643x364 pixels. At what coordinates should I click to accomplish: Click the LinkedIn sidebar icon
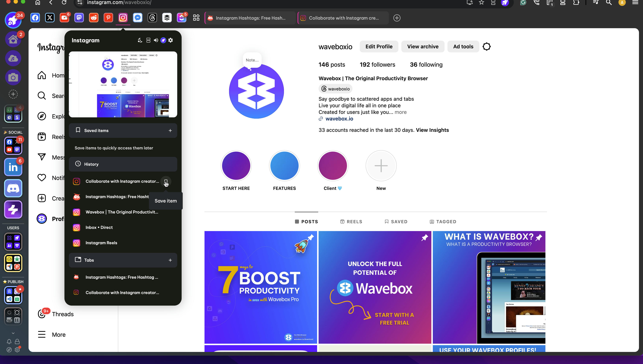pos(13,167)
